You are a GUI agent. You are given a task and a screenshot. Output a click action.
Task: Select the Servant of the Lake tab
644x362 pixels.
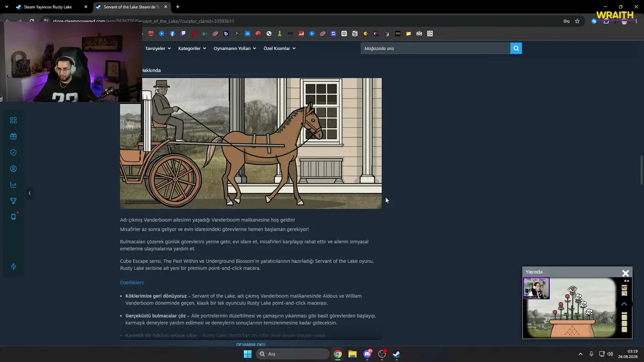pyautogui.click(x=132, y=7)
